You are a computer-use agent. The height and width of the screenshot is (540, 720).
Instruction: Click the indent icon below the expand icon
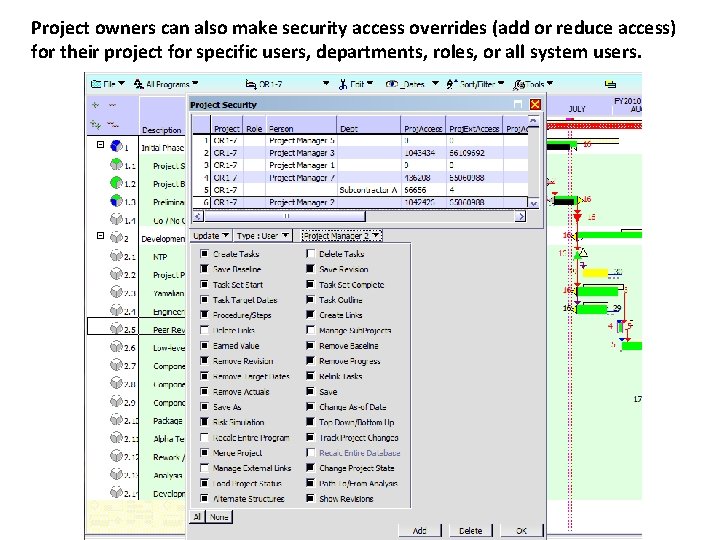point(96,124)
